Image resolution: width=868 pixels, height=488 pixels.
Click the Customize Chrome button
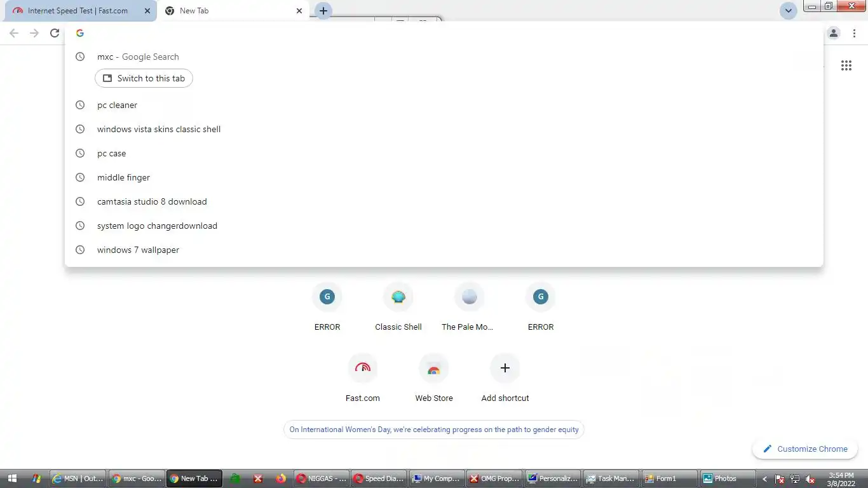pyautogui.click(x=805, y=449)
